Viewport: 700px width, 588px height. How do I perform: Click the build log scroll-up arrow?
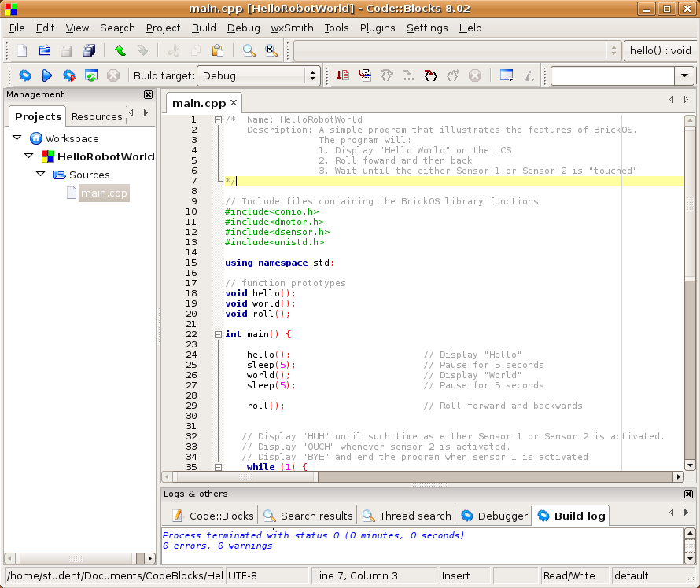tap(690, 533)
